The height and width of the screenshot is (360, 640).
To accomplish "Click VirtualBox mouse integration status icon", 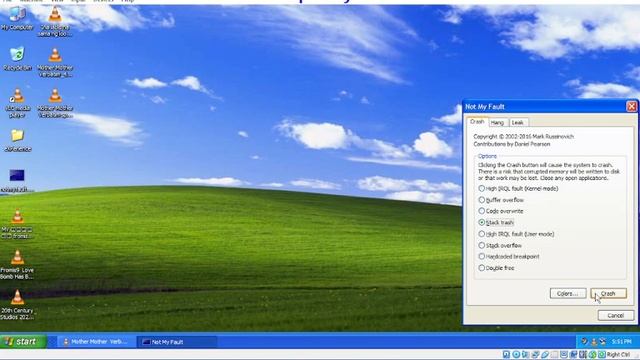I will click(592, 354).
